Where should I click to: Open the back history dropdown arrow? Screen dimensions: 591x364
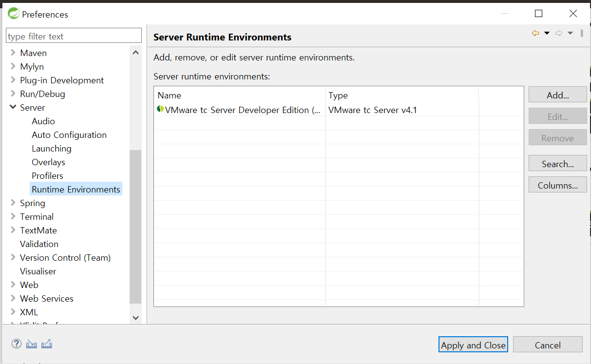pyautogui.click(x=547, y=33)
